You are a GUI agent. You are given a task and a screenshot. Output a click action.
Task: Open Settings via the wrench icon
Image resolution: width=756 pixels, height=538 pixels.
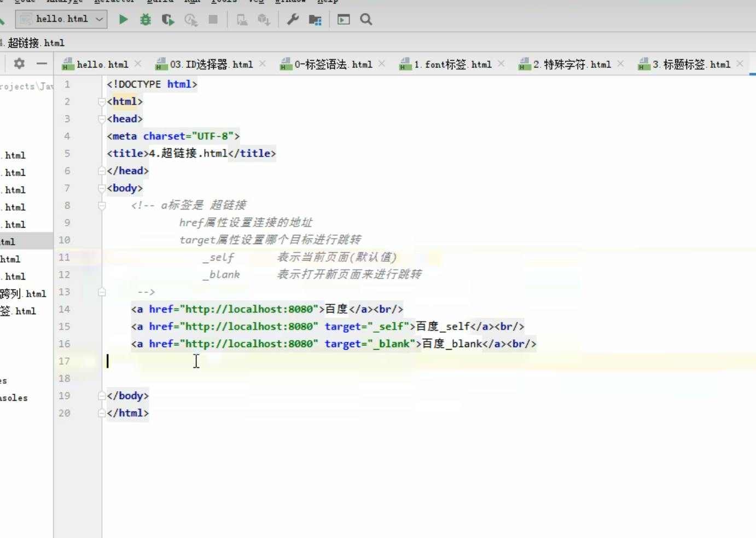tap(293, 20)
